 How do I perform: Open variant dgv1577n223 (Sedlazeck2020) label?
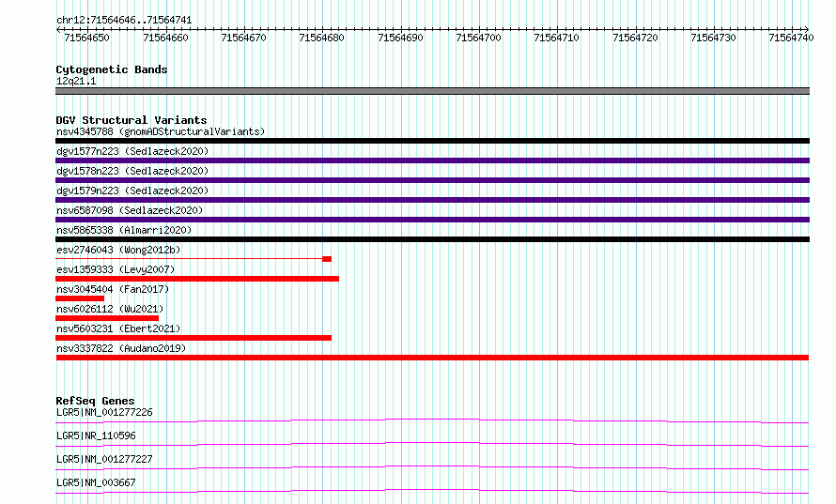pyautogui.click(x=132, y=151)
